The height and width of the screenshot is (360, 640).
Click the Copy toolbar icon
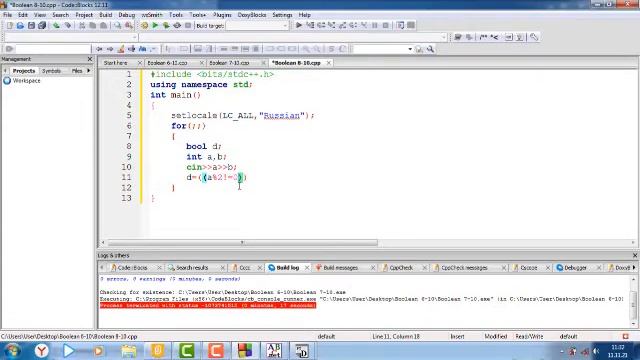pos(93,25)
